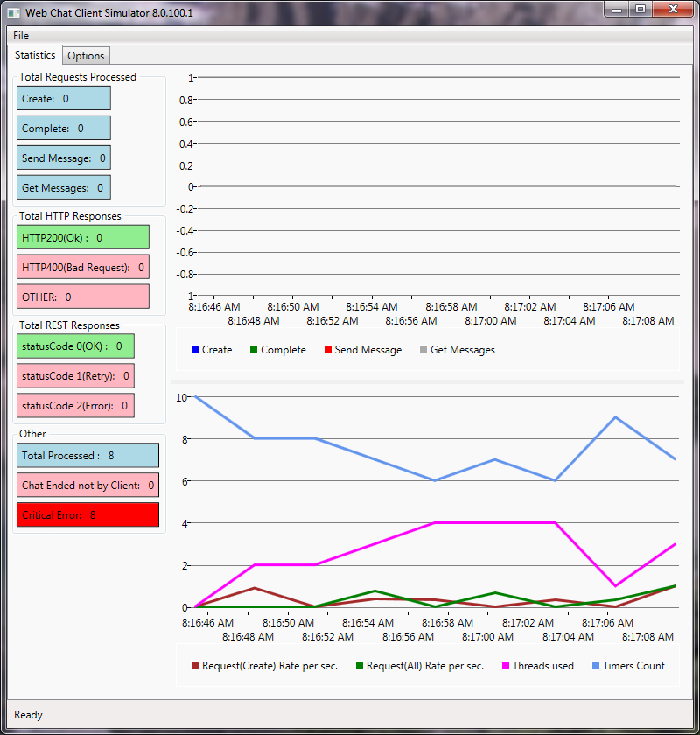
Task: Maximize the Web Chat Client Simulator window
Action: click(640, 10)
